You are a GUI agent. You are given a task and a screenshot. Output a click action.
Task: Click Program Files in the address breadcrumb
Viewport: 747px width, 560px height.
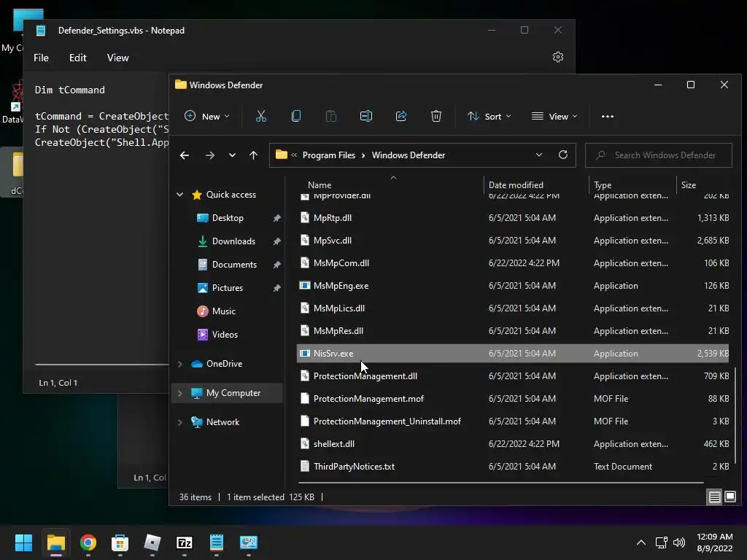329,155
